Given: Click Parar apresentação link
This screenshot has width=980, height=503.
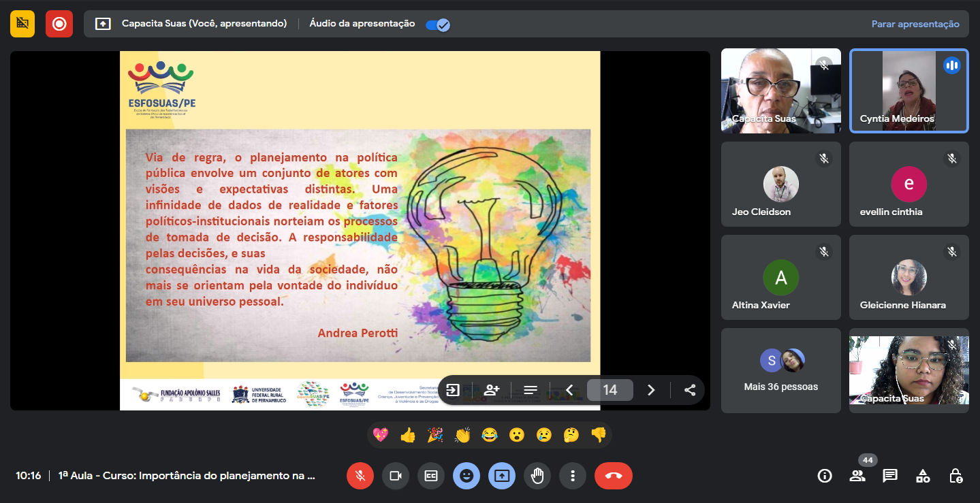Looking at the screenshot, I should pos(915,24).
